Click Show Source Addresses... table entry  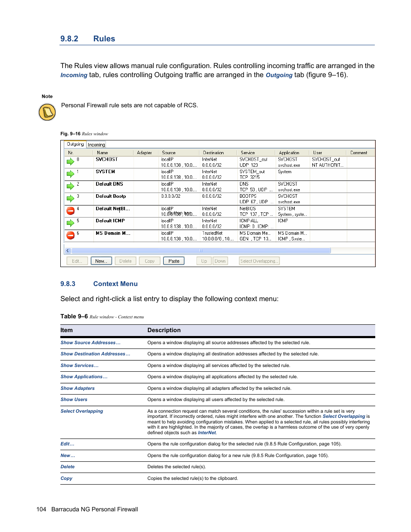point(90,343)
